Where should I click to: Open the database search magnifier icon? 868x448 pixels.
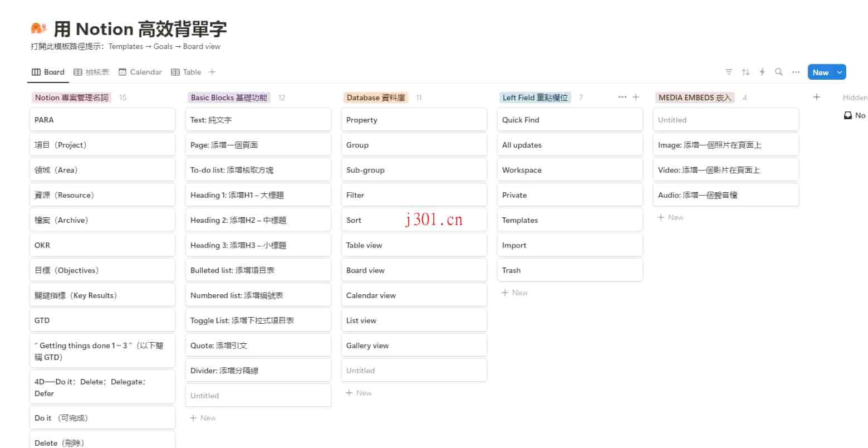coord(779,72)
